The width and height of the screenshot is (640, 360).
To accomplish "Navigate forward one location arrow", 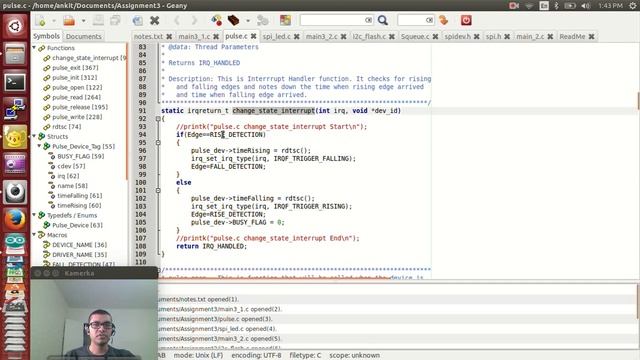I will click(x=194, y=20).
